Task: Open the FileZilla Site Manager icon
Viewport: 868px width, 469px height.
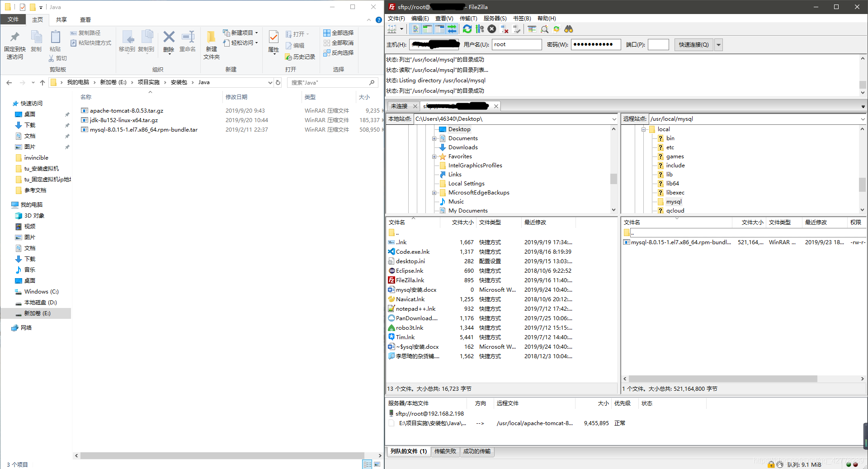Action: click(392, 29)
